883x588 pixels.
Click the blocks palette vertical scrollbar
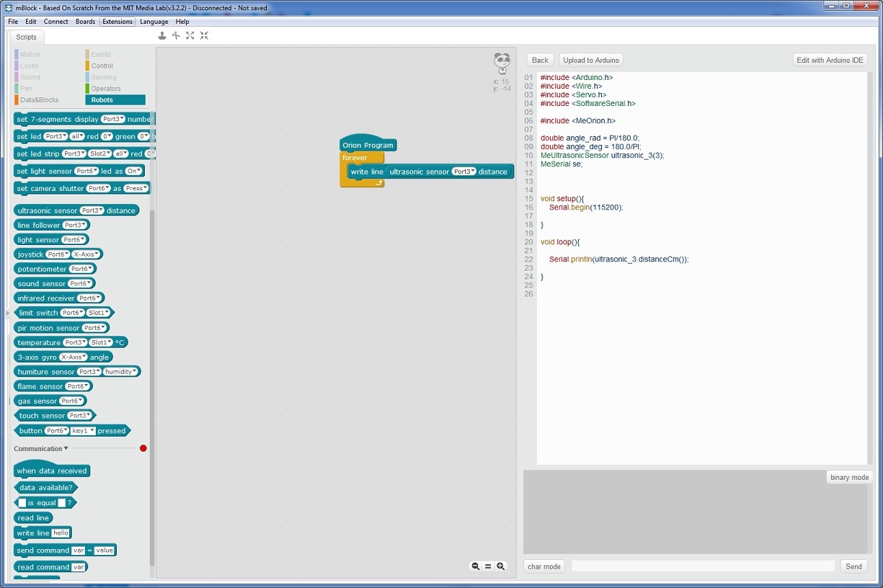(x=152, y=388)
